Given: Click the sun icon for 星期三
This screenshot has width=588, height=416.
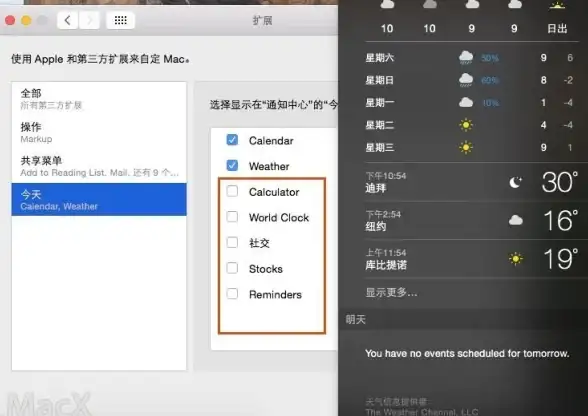Looking at the screenshot, I should tap(466, 147).
